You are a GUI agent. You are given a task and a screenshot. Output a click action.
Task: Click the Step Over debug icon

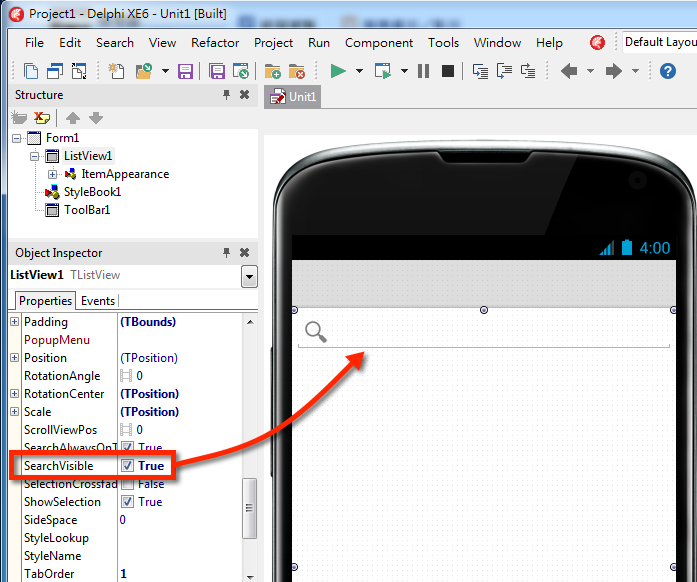tap(504, 71)
